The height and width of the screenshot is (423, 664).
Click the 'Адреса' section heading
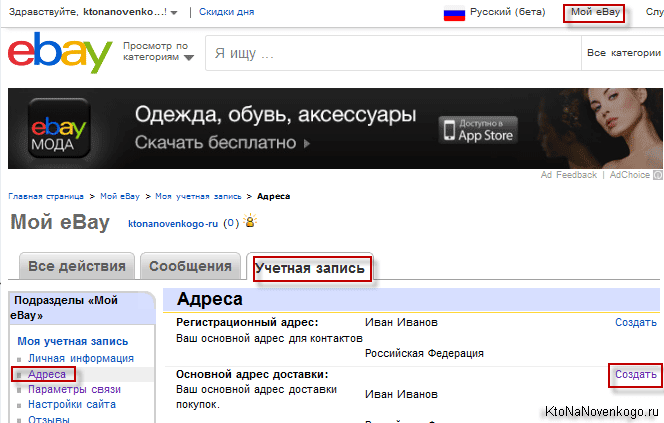(x=210, y=299)
